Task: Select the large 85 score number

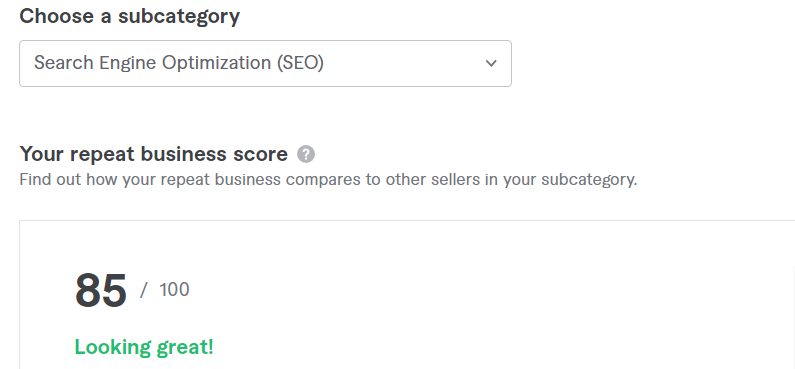Action: (101, 290)
